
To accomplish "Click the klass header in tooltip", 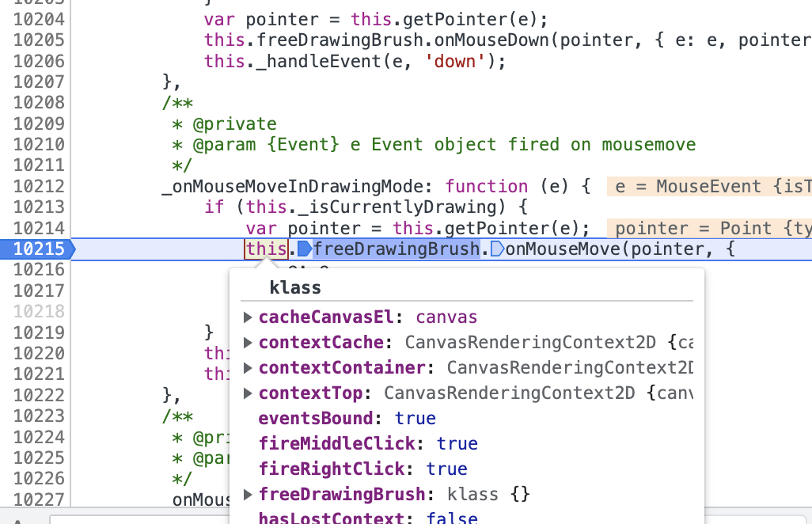I will (x=295, y=288).
